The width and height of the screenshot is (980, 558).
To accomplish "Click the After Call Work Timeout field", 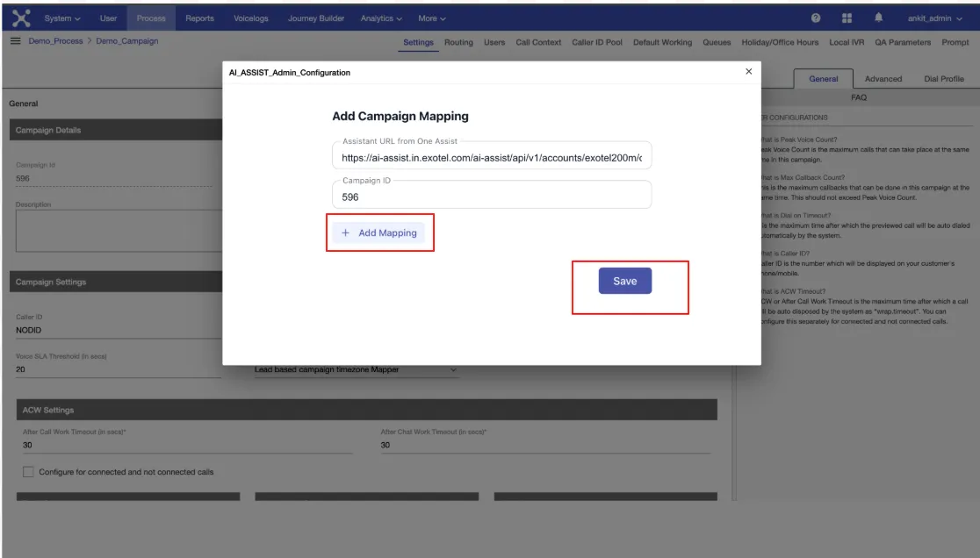I will 188,445.
